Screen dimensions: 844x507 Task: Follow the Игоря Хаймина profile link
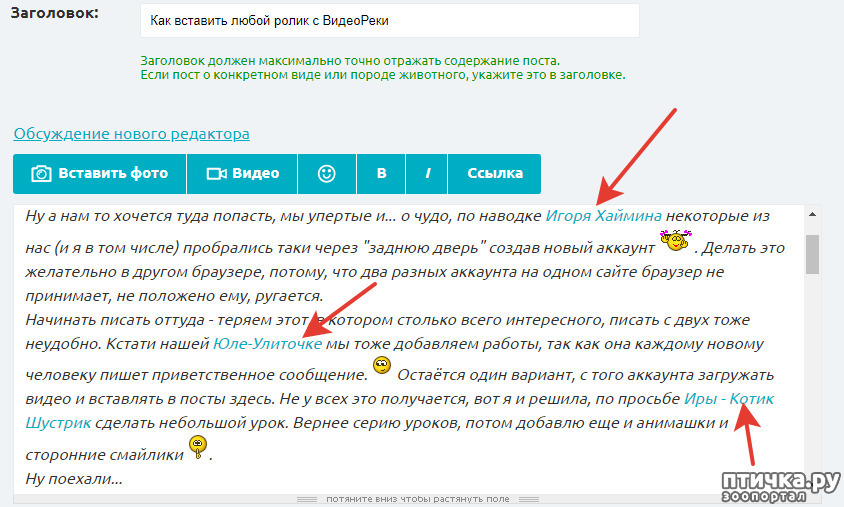603,215
